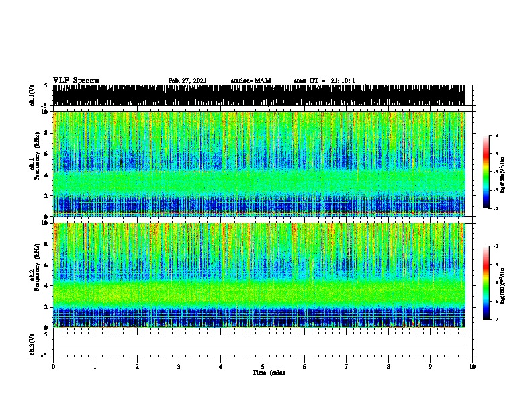The width and height of the screenshot is (532, 411).
Task: Click the ch.2 color scale bar
Action: pyautogui.click(x=486, y=283)
